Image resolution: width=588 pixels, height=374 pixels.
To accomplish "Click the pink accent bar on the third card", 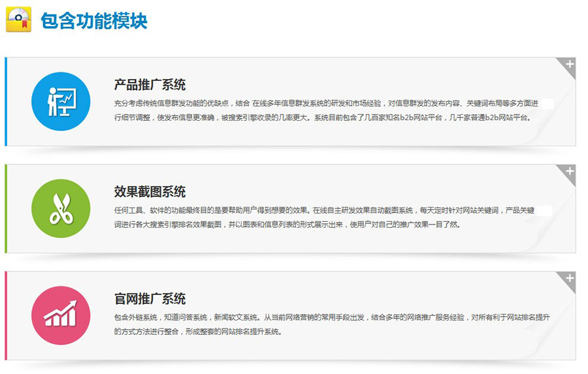I will pyautogui.click(x=6, y=315).
